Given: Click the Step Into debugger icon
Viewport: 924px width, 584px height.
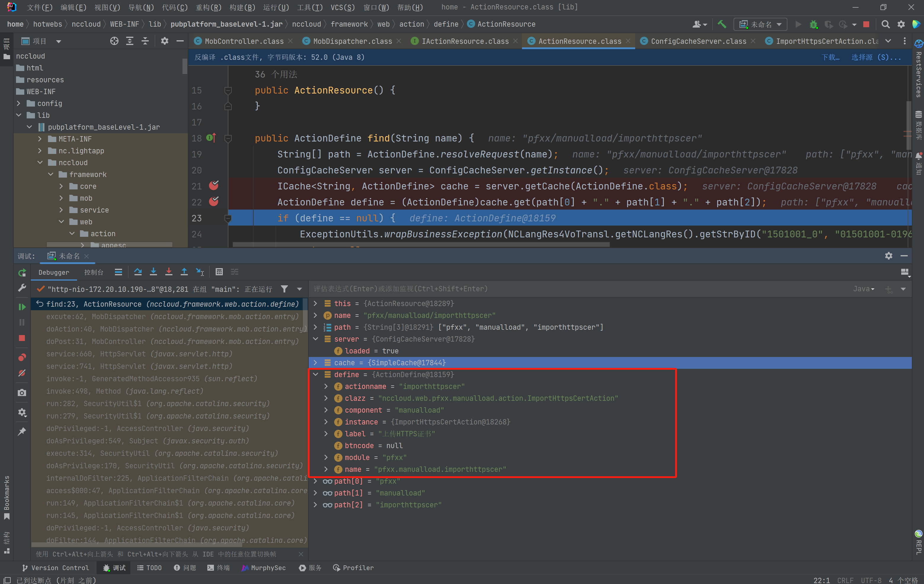Looking at the screenshot, I should 153,272.
